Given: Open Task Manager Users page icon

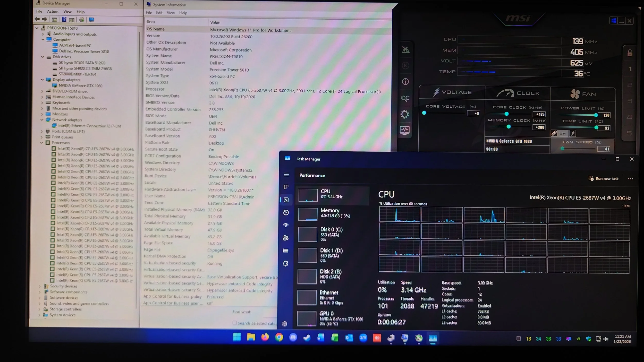Looking at the screenshot, I should pos(286,238).
